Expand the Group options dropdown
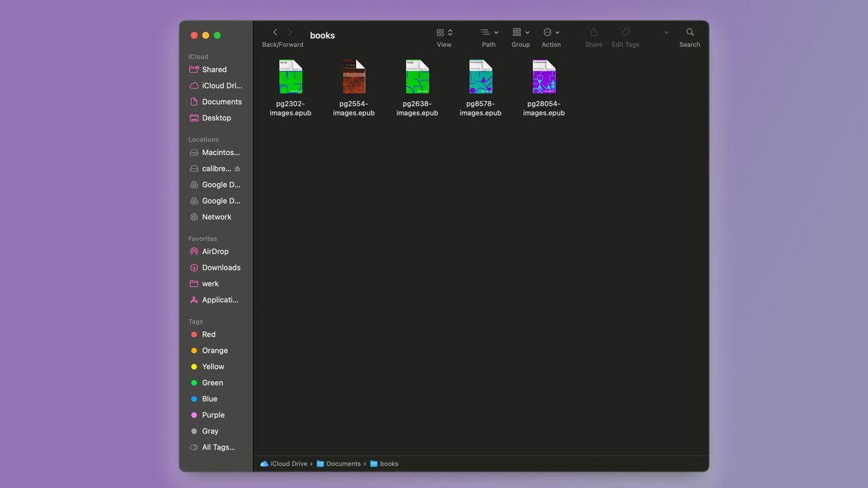The width and height of the screenshot is (868, 488). pyautogui.click(x=521, y=32)
